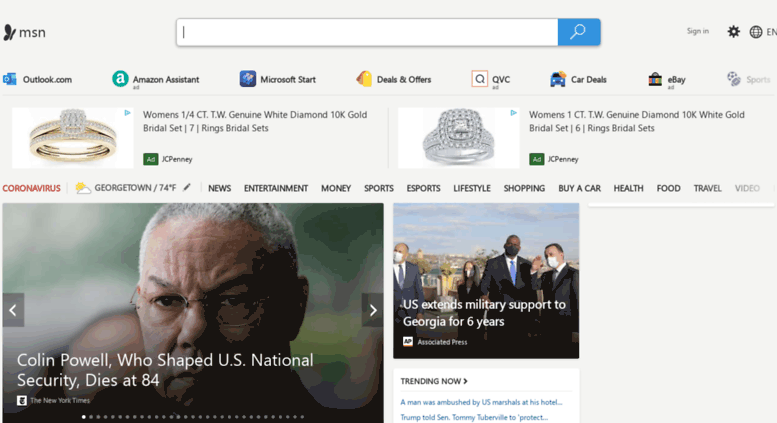Click the blue search magnifier button
The width and height of the screenshot is (777, 423).
pos(579,32)
